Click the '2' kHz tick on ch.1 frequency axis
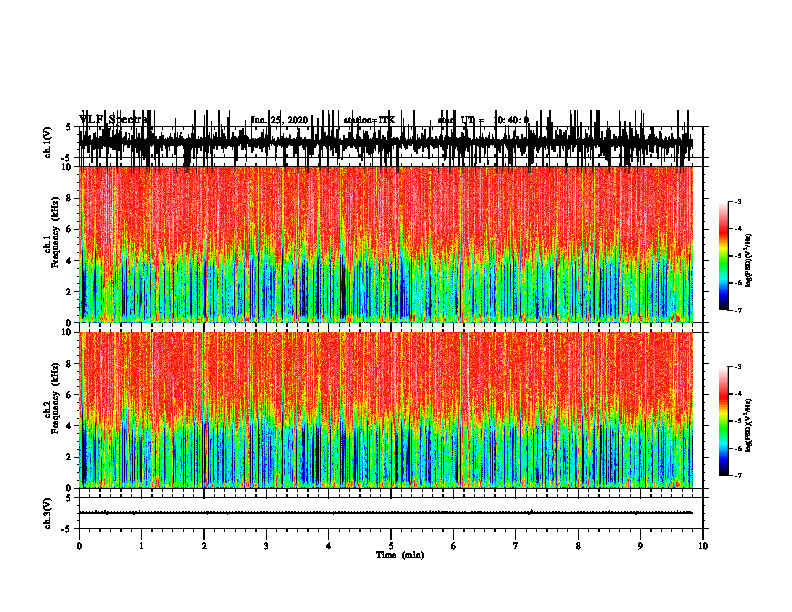The height and width of the screenshot is (612, 792). pyautogui.click(x=69, y=292)
